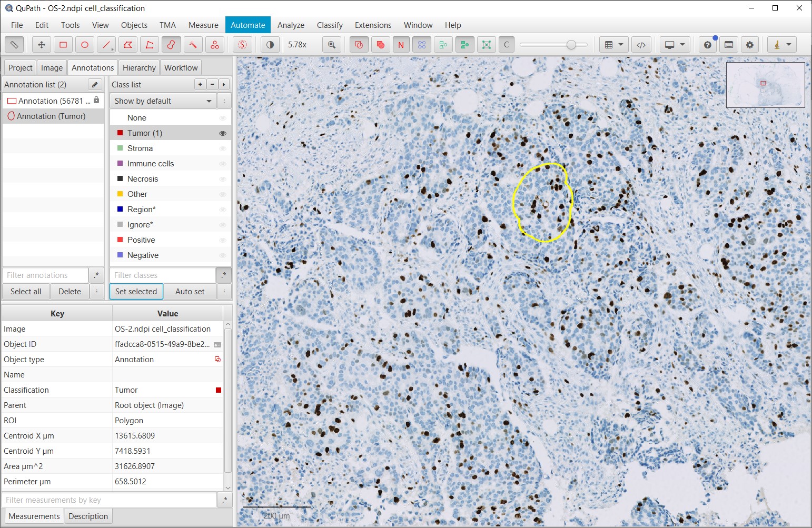Click the Auto set button

[190, 292]
